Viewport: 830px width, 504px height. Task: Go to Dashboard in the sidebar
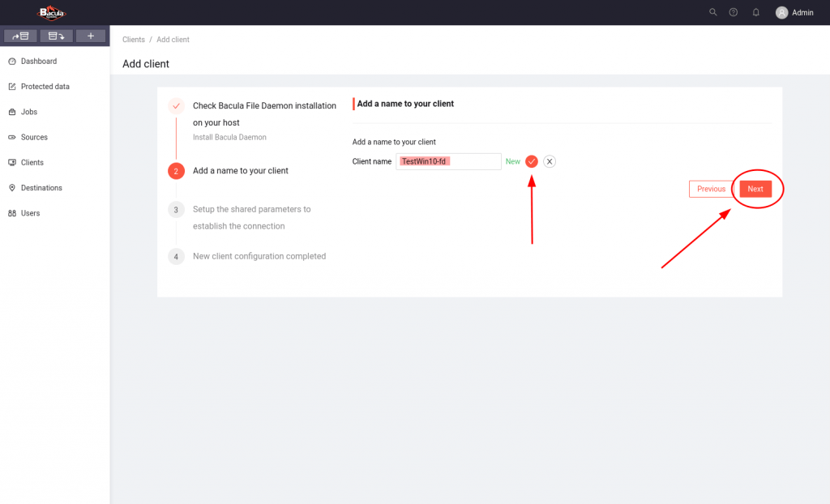38,62
